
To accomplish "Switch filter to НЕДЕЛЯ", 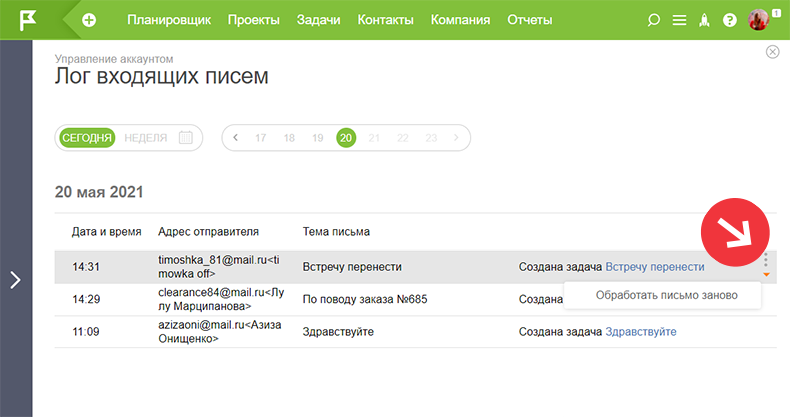I will (x=146, y=138).
